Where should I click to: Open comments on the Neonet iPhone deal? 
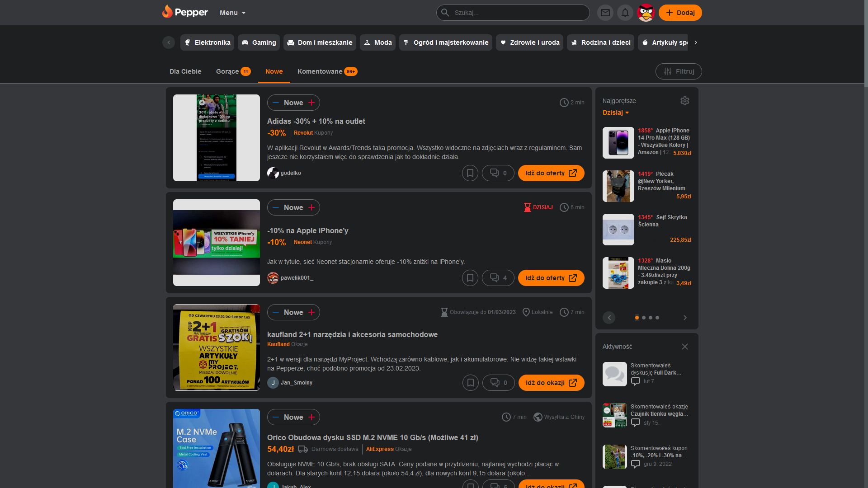498,278
